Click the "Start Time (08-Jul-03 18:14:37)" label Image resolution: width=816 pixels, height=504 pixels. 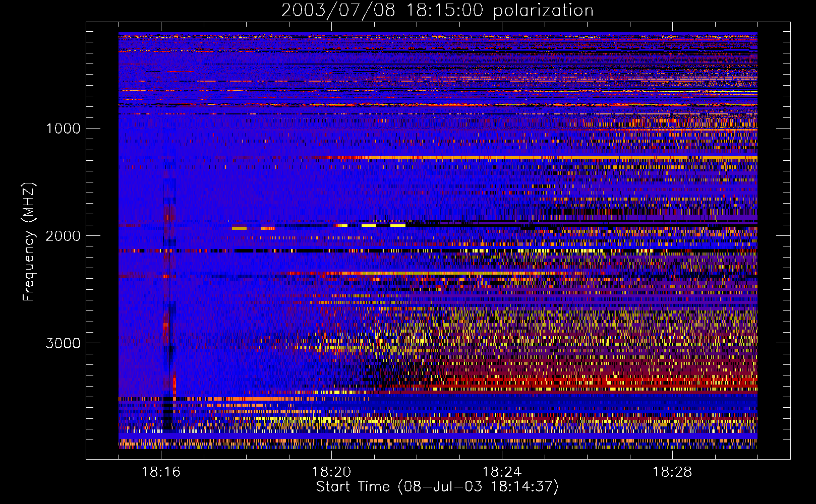pos(437,487)
